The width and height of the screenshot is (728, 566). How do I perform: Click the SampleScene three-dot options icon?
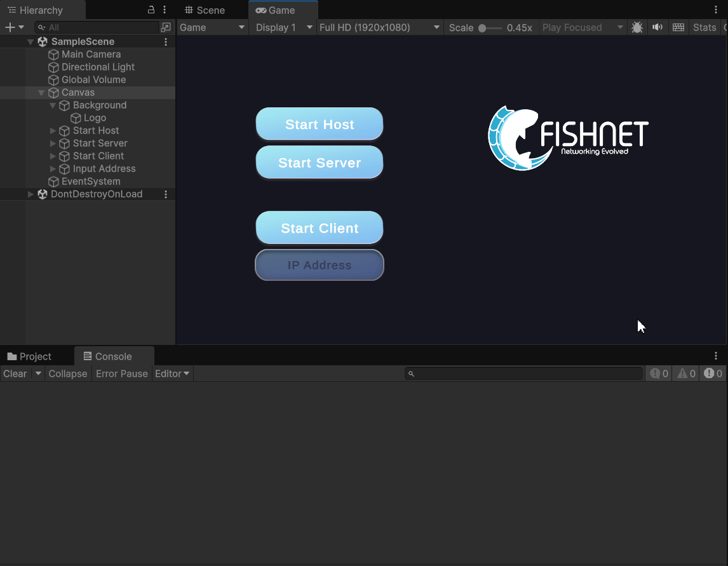(x=166, y=42)
